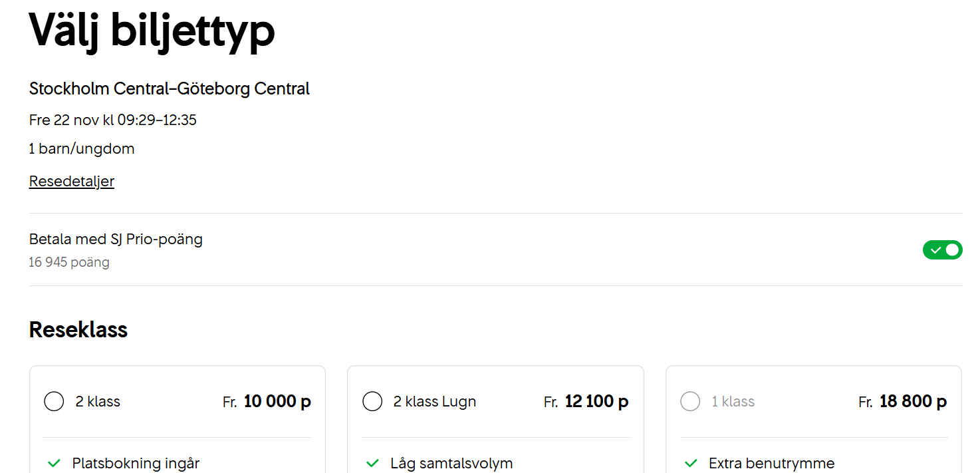The image size is (980, 473).
Task: Toggle the Betala med SJ Prio-poäng switch
Action: (942, 249)
